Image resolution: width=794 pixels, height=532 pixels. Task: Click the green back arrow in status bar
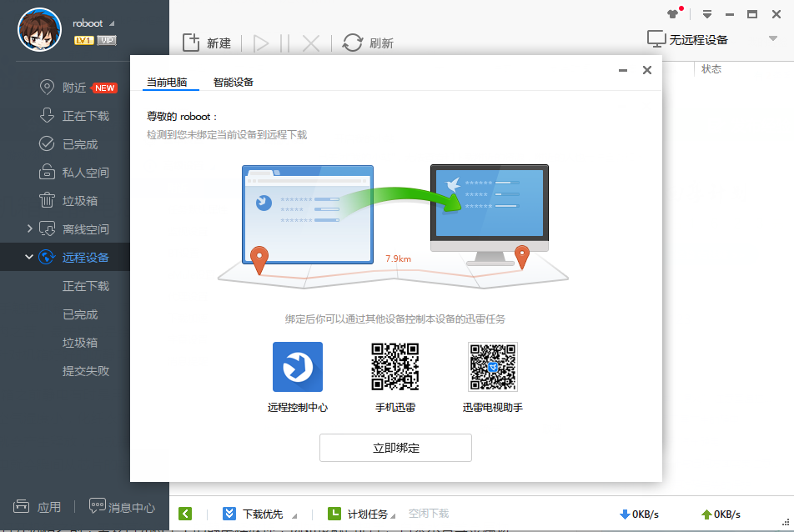click(x=185, y=514)
